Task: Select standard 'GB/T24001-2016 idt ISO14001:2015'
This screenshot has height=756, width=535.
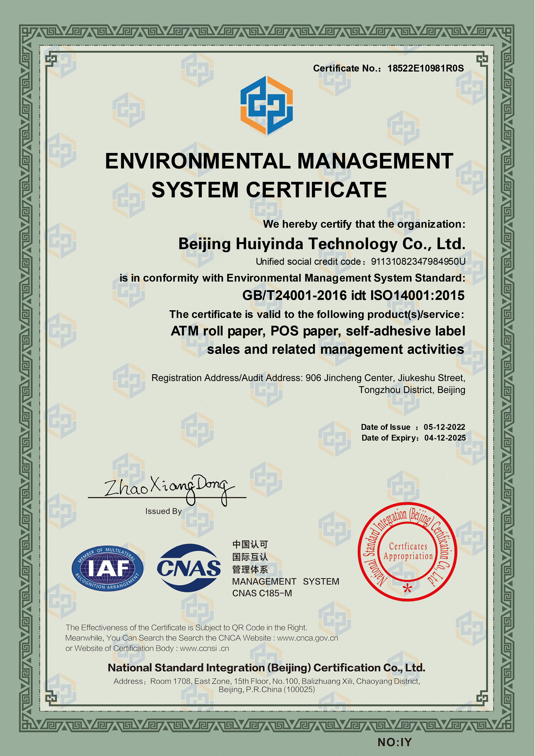Action: 353,295
